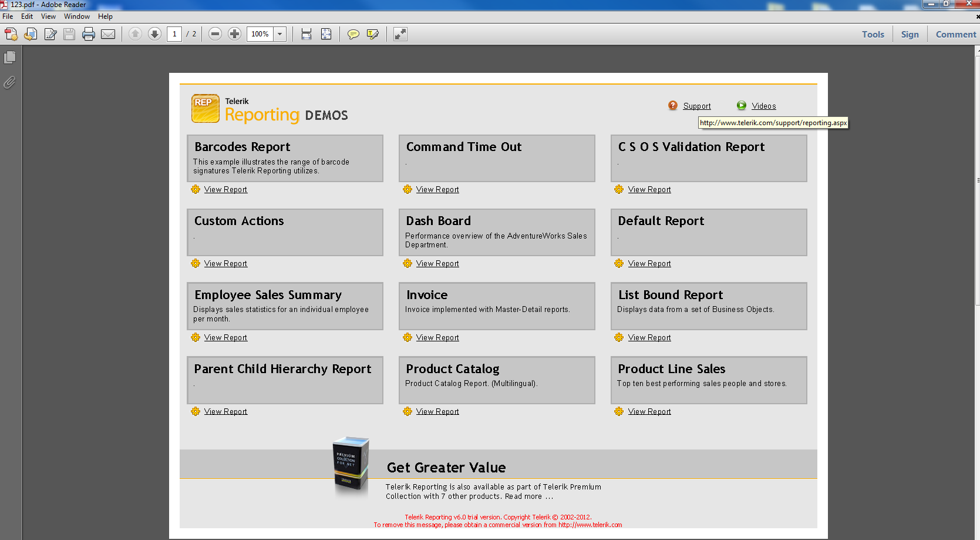Save the file with the floppy icon
980x540 pixels.
pyautogui.click(x=69, y=34)
